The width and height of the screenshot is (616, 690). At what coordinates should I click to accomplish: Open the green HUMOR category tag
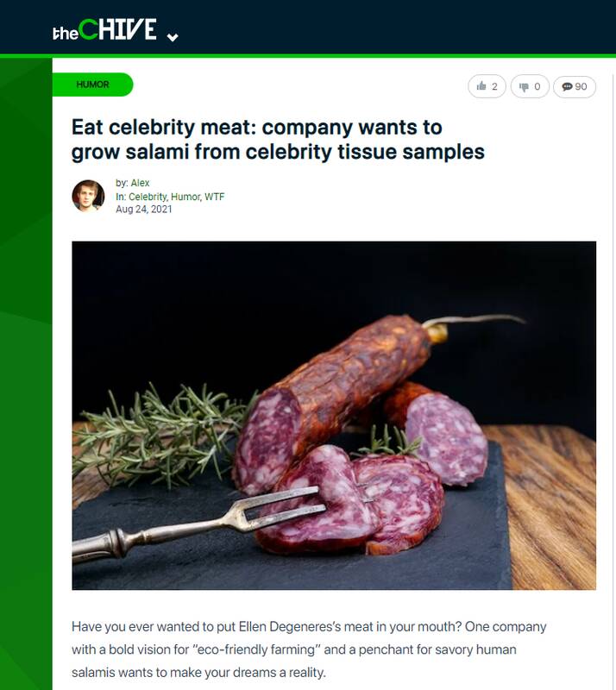pos(93,85)
